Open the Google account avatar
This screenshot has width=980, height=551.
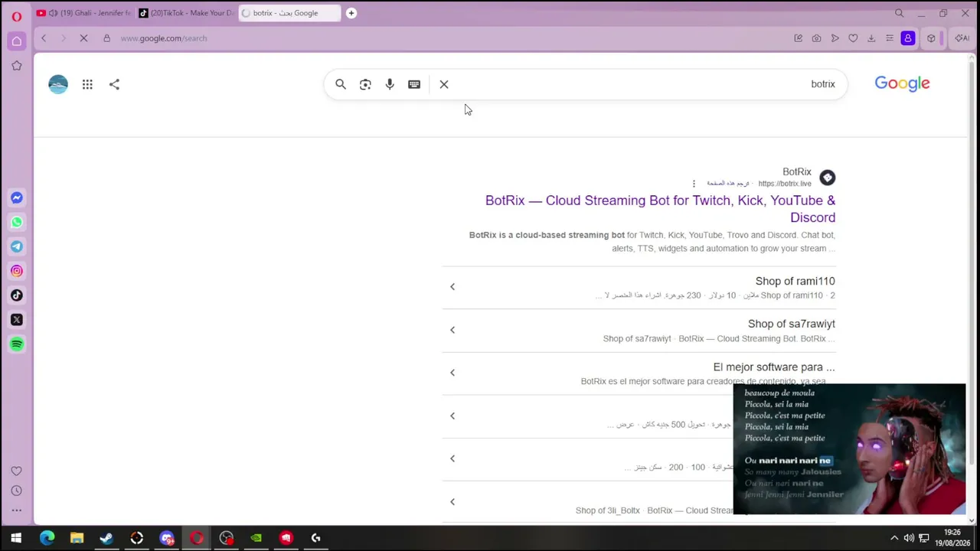tap(58, 84)
